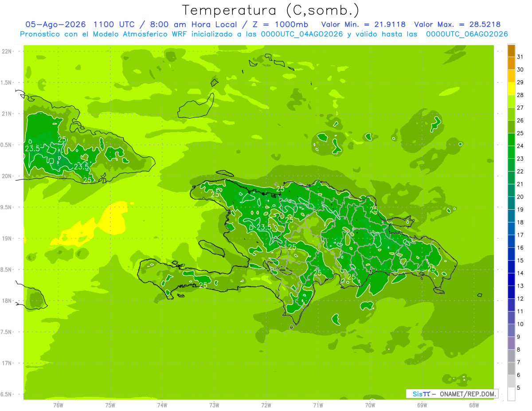Click the "19N" latitude label

[x=8, y=239]
